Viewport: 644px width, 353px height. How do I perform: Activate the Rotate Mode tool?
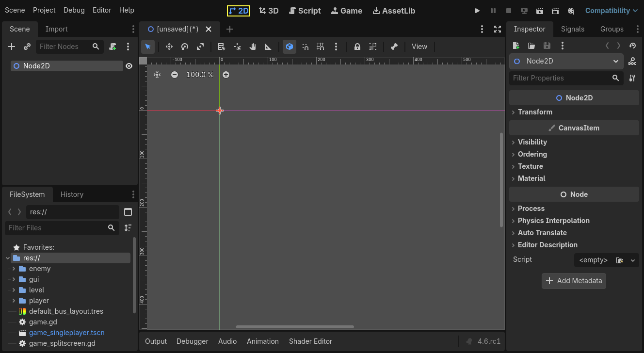pos(185,47)
